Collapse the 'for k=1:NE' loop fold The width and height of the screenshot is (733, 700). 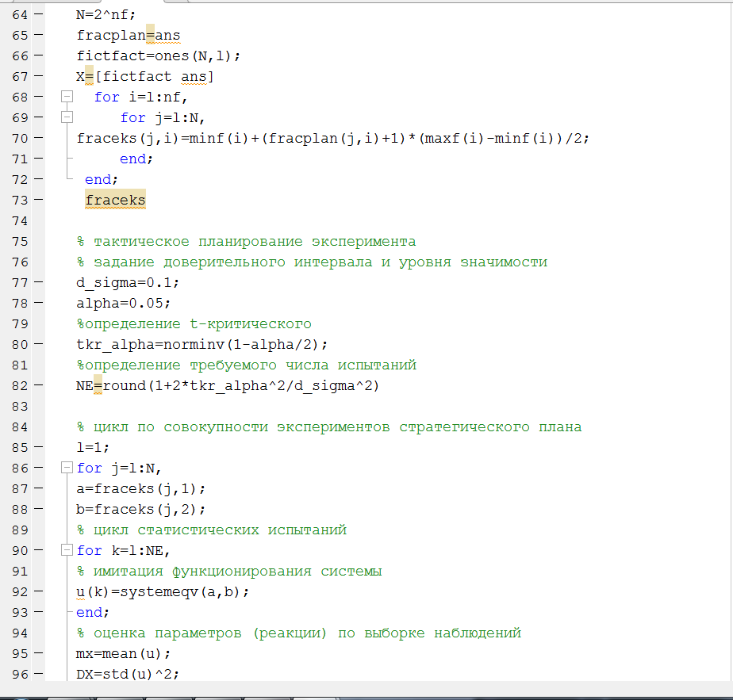[67, 550]
